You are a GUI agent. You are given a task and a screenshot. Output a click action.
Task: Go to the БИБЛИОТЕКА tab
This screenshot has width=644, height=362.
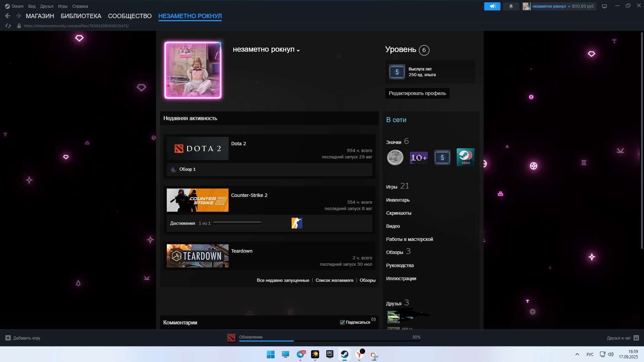81,16
